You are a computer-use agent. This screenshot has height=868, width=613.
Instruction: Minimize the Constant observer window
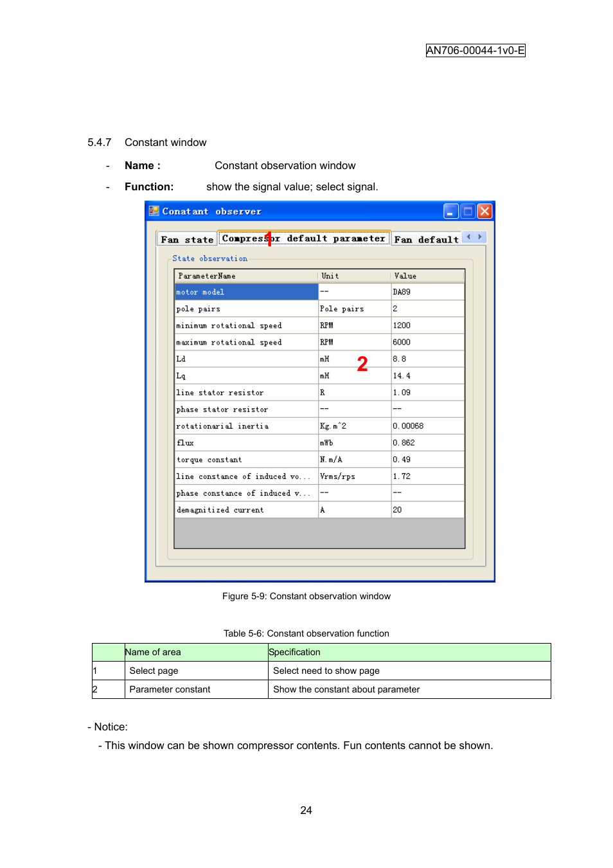[x=451, y=211]
